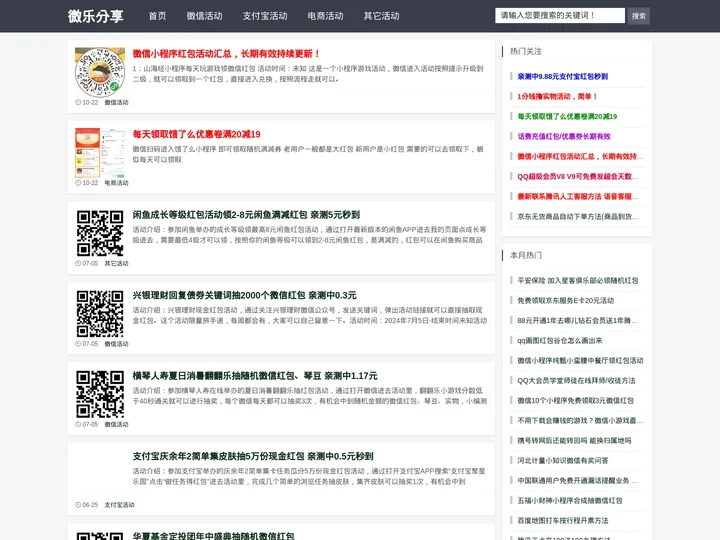720x540 pixels.
Task: Click 微信活动 category tag under 兴银理财 article
Action: 117,343
